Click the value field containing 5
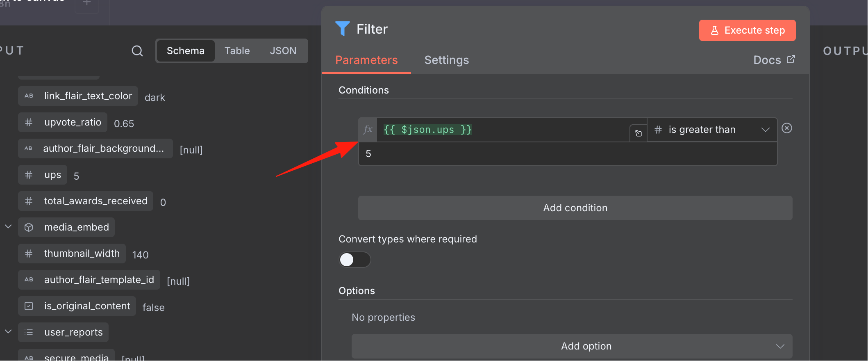Screen dimensions: 868x361 coord(568,154)
